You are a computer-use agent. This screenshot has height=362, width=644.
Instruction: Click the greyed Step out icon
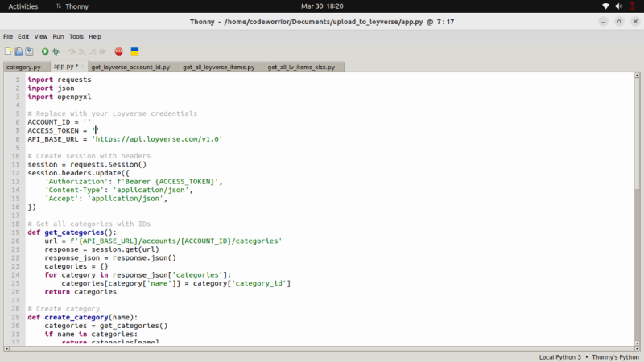(x=93, y=51)
